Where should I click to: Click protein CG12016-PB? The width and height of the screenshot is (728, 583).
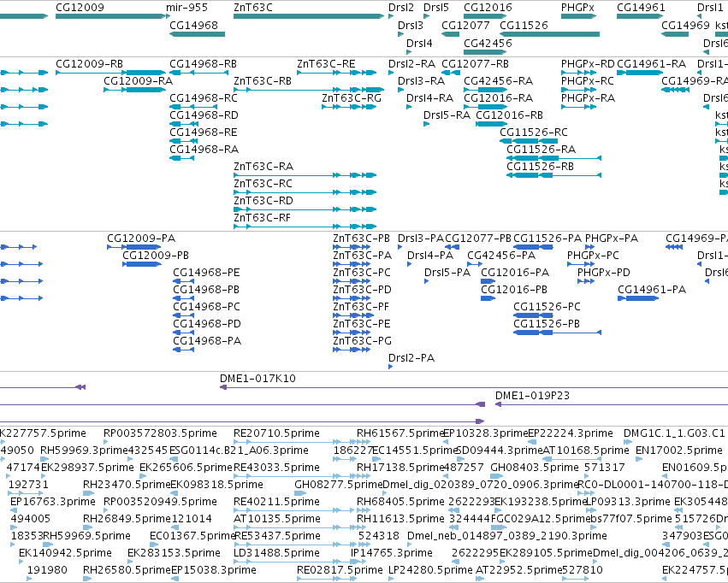[x=514, y=290]
